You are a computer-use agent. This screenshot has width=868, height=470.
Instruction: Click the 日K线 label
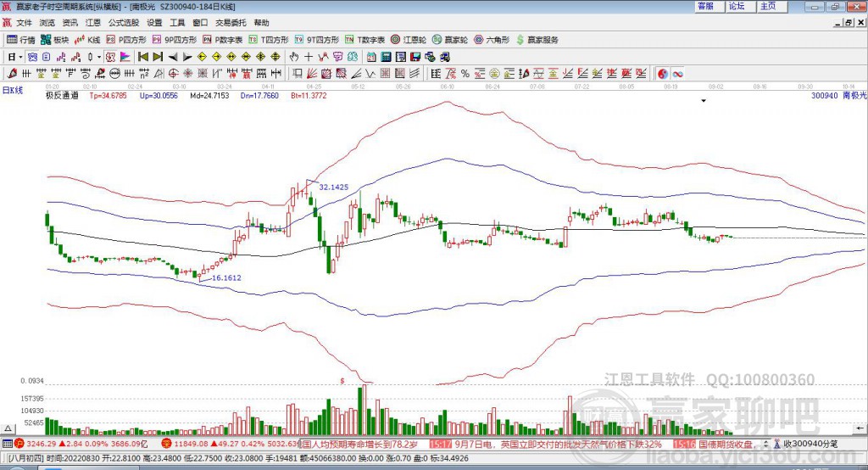coord(13,90)
